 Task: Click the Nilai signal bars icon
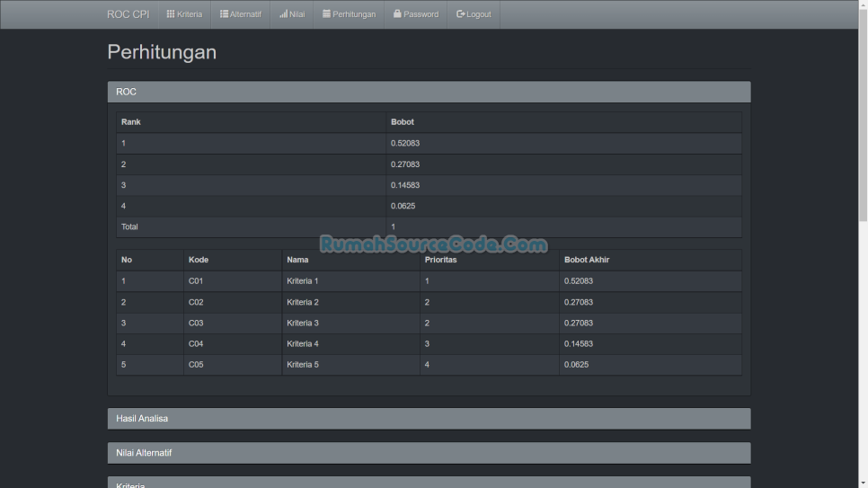tap(283, 14)
